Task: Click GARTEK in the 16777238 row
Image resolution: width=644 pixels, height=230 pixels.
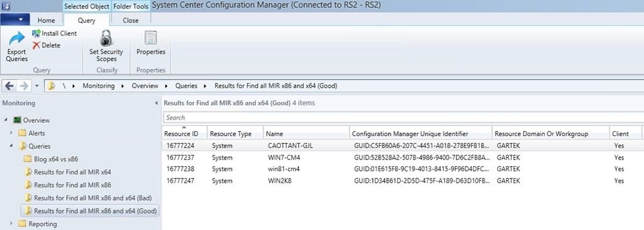Action: [x=508, y=169]
